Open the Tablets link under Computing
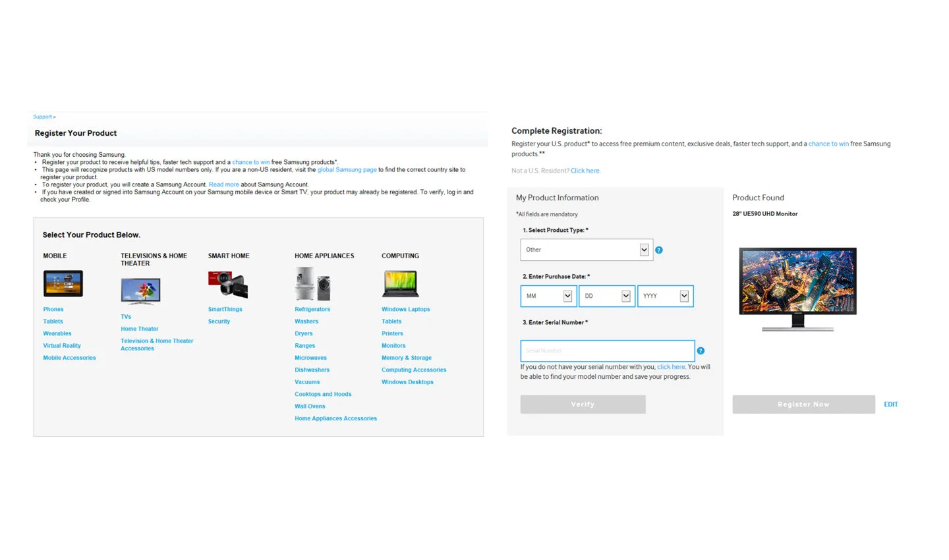 391,322
